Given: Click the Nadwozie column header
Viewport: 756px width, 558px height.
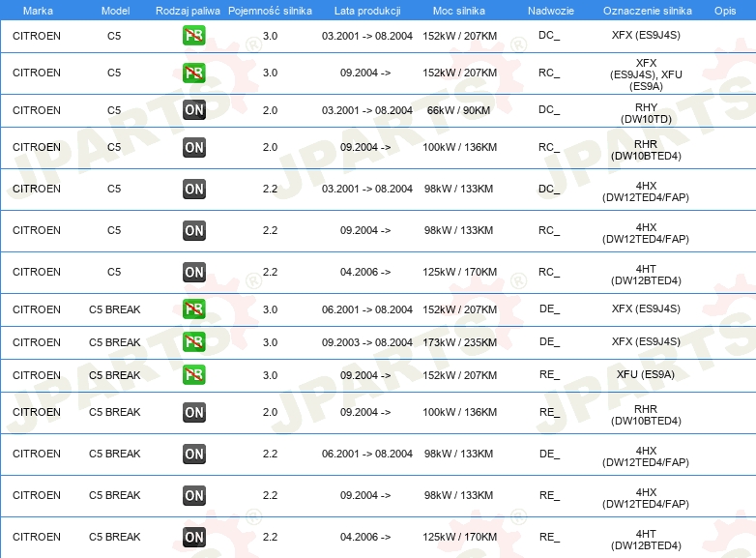Looking at the screenshot, I should click(551, 11).
